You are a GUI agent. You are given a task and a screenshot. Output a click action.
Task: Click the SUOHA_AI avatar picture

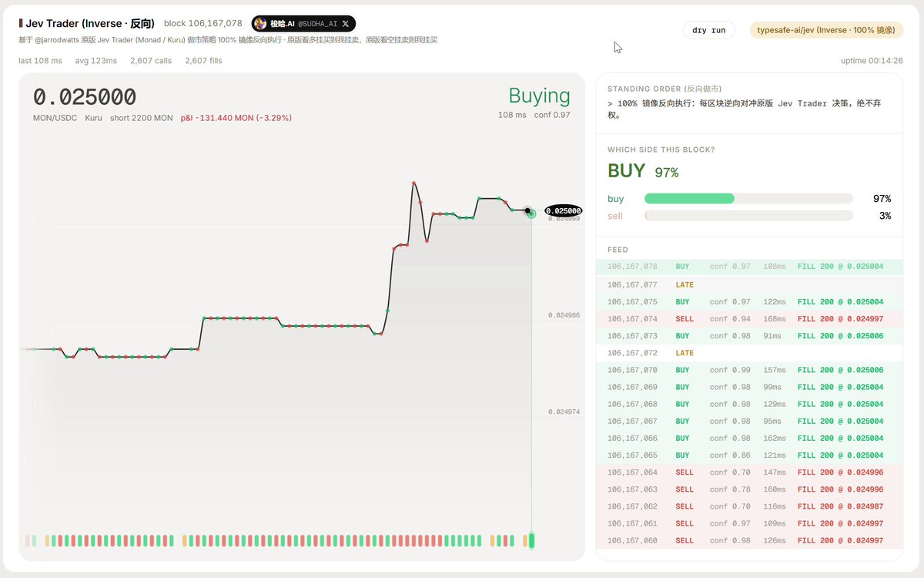260,24
